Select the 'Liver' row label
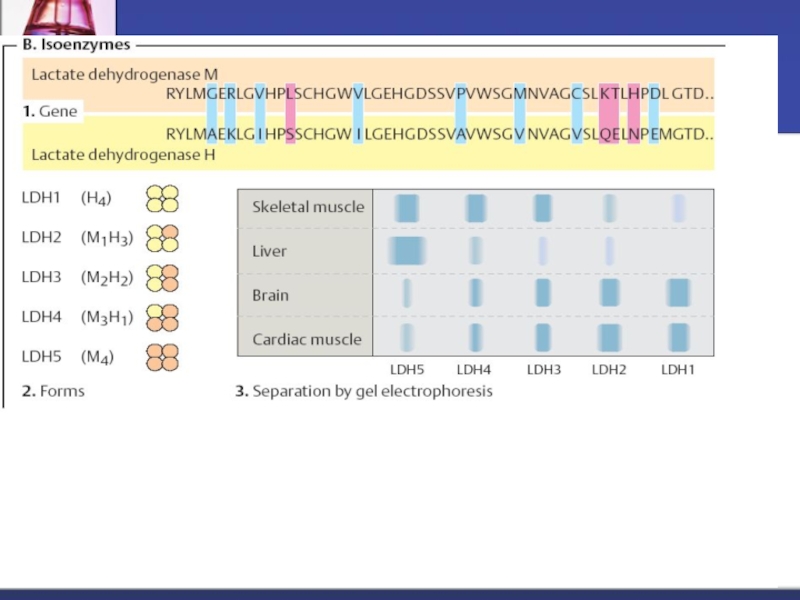 pos(269,251)
